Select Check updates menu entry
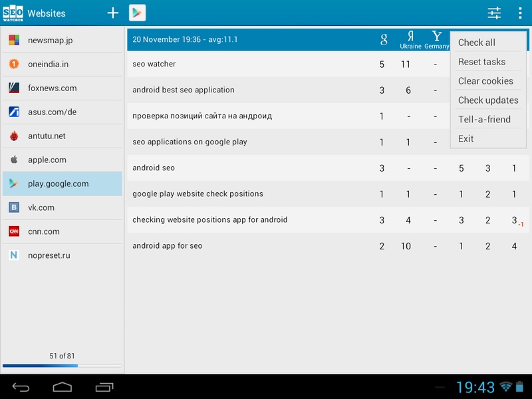The width and height of the screenshot is (532, 399). pos(488,100)
